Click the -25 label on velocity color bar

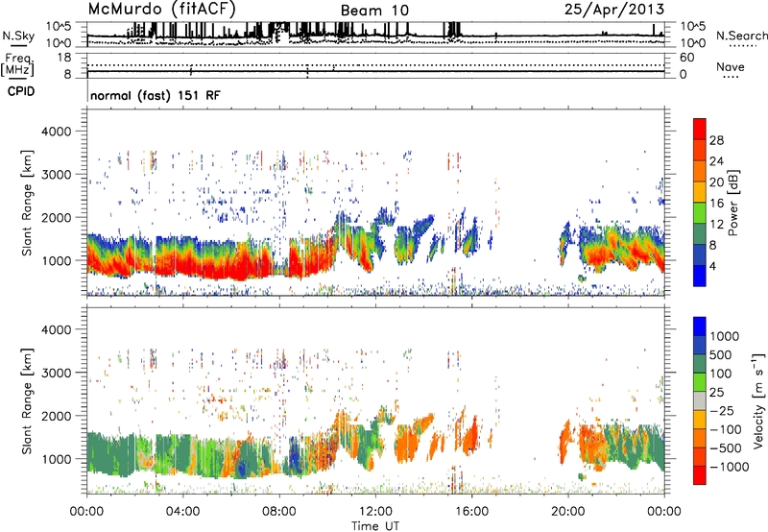pos(723,411)
